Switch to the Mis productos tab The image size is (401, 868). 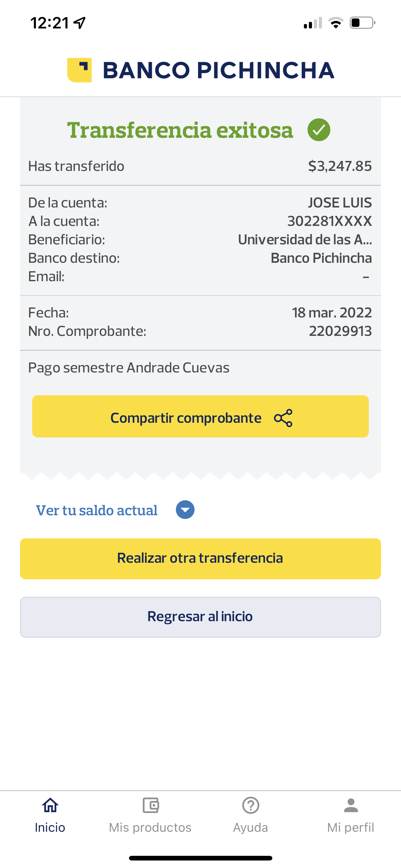pos(150,827)
